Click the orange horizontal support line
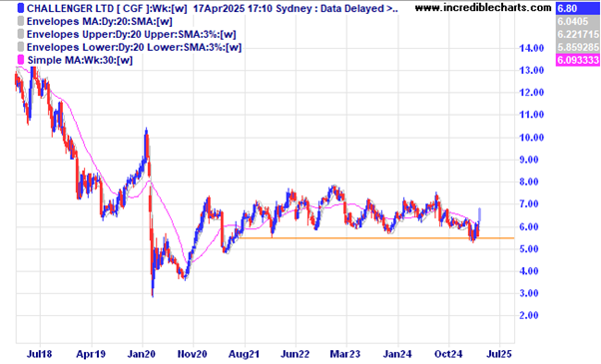This screenshot has width=601, height=364. [375, 238]
